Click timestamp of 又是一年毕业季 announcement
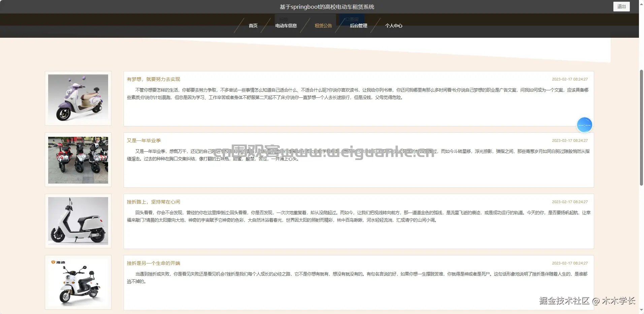 pos(570,140)
